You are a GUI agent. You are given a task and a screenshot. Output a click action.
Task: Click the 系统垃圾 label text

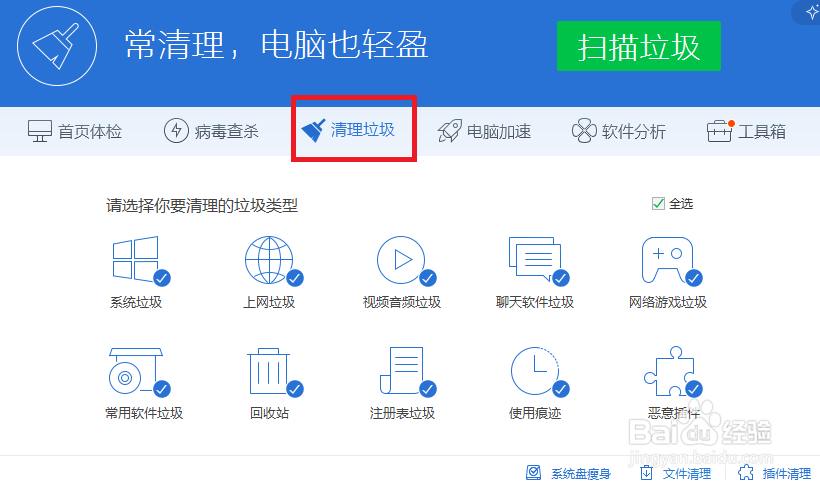tap(136, 302)
